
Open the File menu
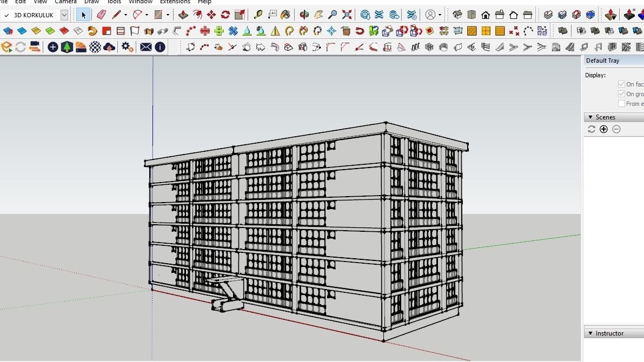(x=4, y=2)
